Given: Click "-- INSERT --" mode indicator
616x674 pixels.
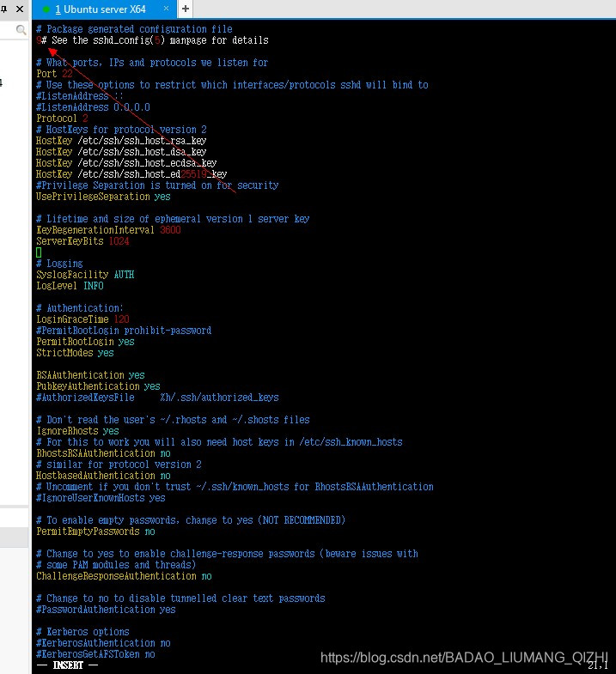Looking at the screenshot, I should pyautogui.click(x=67, y=665).
